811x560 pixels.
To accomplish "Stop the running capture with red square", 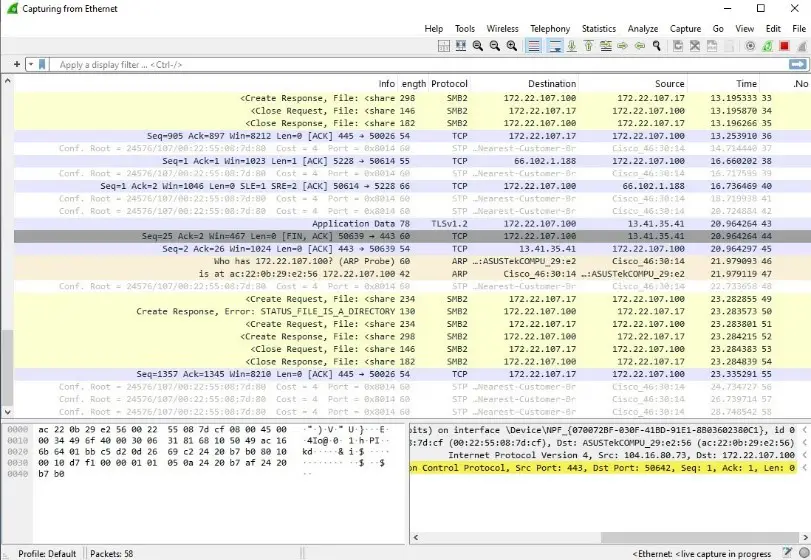I will coord(784,46).
